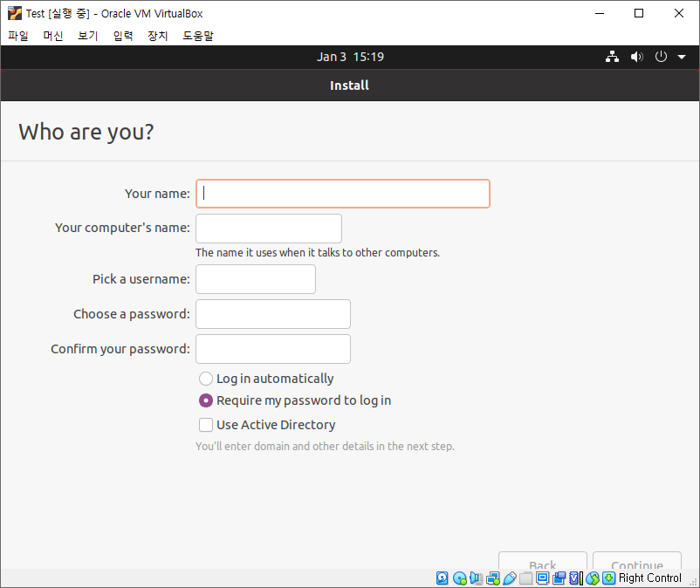Focus the Your computer's name field
Viewport: 700px width, 588px height.
[269, 229]
